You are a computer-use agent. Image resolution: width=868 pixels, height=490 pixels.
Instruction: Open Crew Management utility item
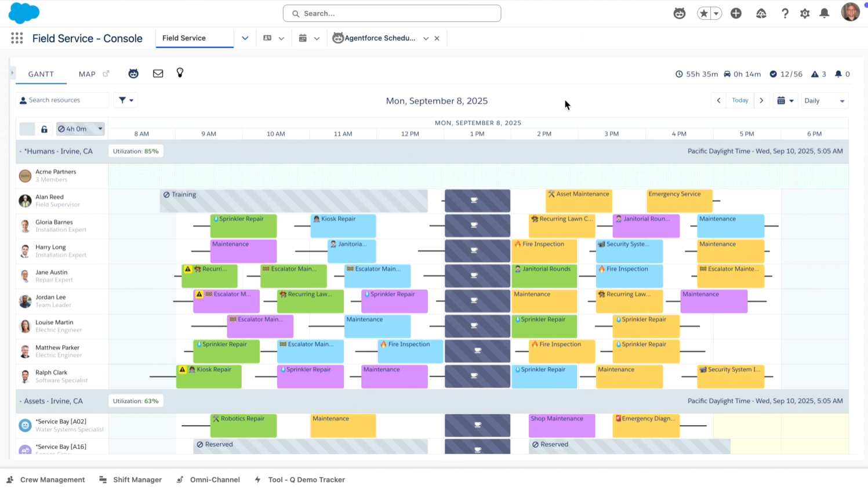pyautogui.click(x=46, y=480)
